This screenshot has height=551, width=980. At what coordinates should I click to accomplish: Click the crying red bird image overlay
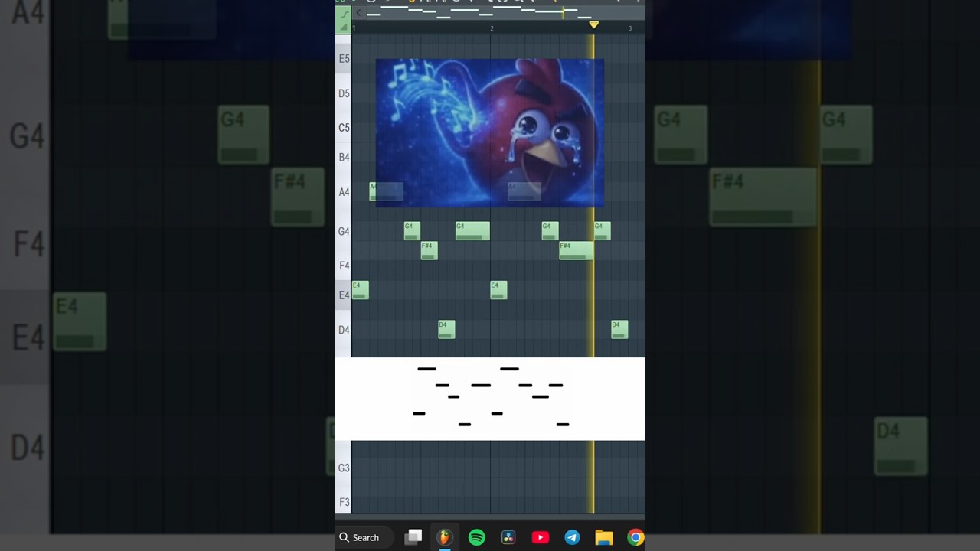(x=489, y=132)
